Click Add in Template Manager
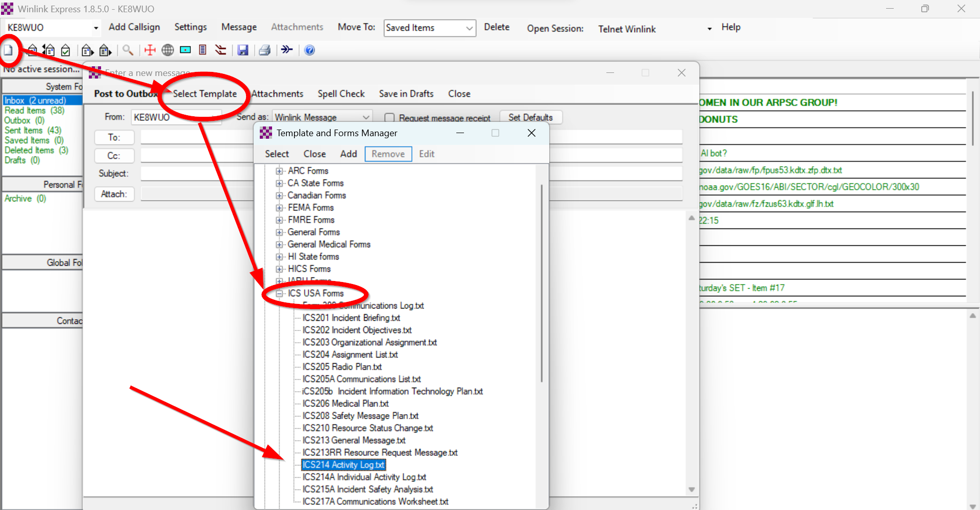Viewport: 980px width, 510px height. 349,154
